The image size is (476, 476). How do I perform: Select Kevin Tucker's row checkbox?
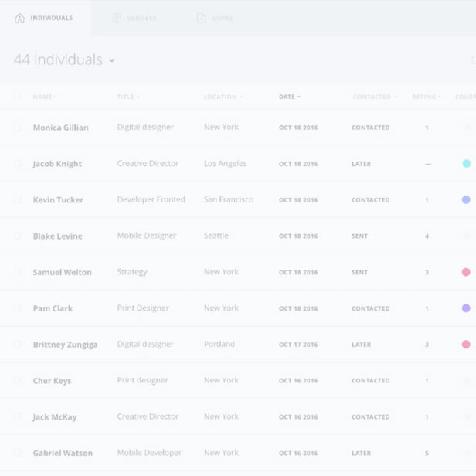click(x=18, y=199)
